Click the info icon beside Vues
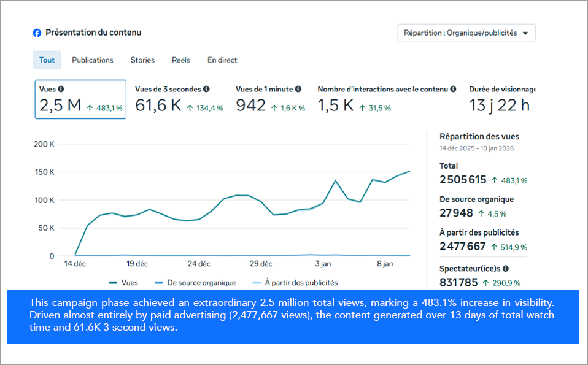Image resolution: width=588 pixels, height=365 pixels. pyautogui.click(x=61, y=89)
